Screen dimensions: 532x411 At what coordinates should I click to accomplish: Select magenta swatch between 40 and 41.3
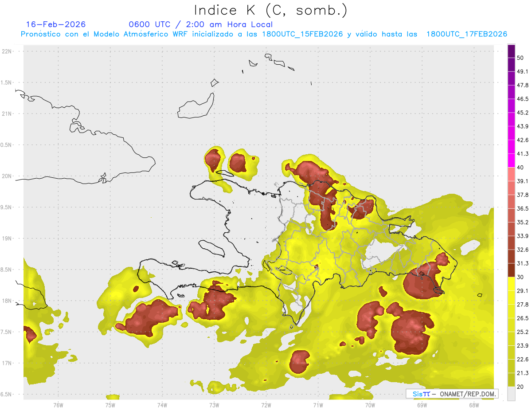(x=511, y=160)
